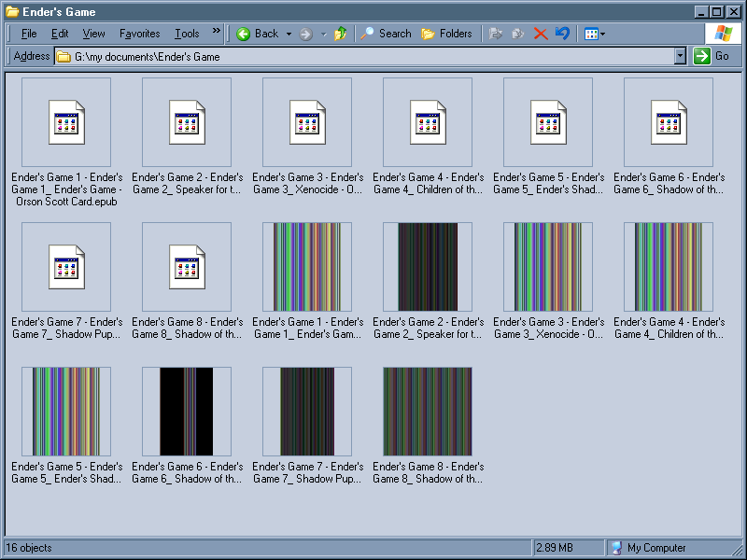Click the My Computer status bar icon

tap(616, 548)
